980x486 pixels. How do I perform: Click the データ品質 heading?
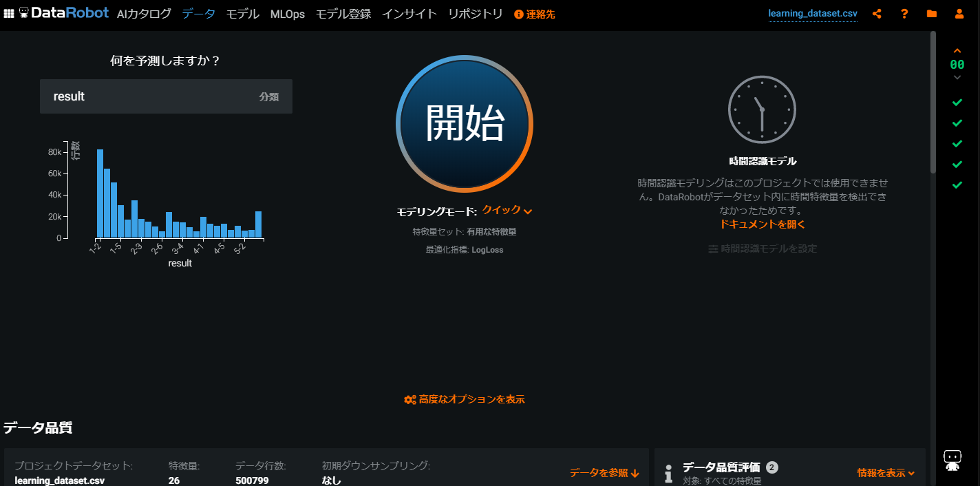pyautogui.click(x=38, y=427)
